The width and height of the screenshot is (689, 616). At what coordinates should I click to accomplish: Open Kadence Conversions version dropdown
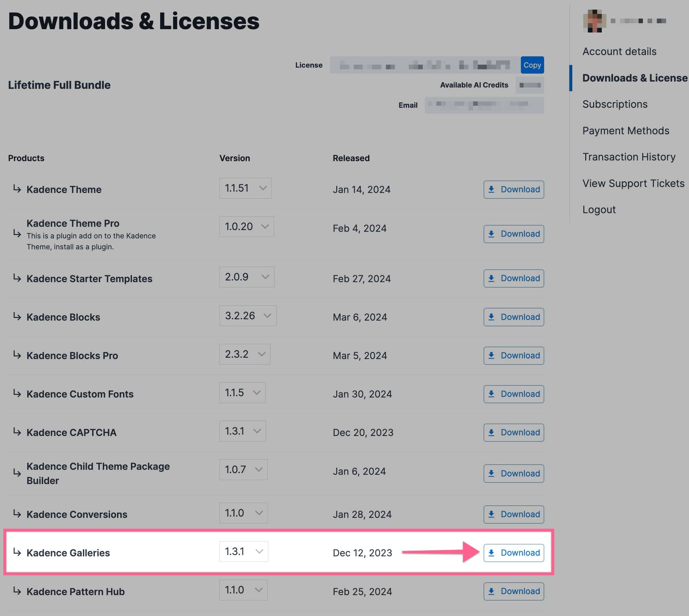click(x=243, y=513)
